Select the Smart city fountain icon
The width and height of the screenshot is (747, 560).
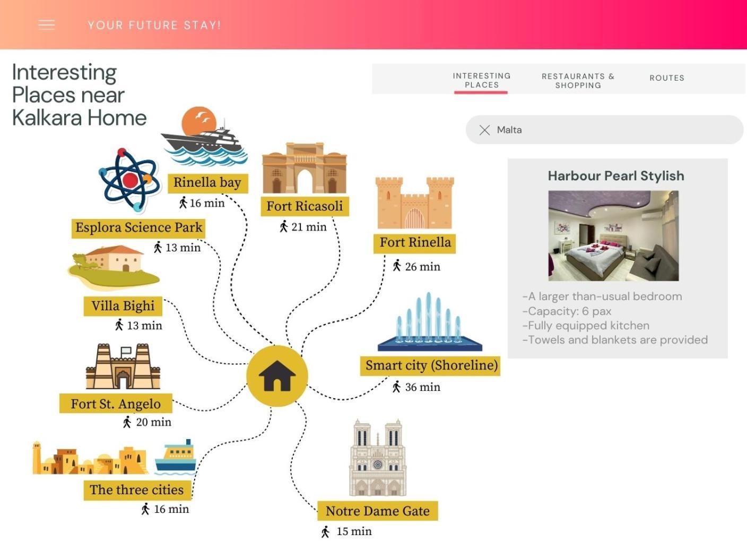pyautogui.click(x=430, y=322)
